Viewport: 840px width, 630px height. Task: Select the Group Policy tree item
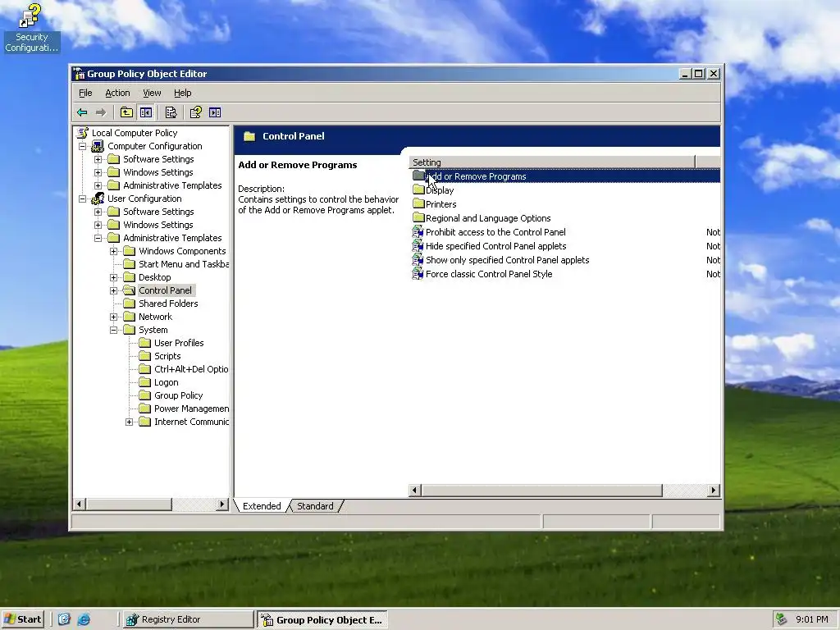[178, 395]
